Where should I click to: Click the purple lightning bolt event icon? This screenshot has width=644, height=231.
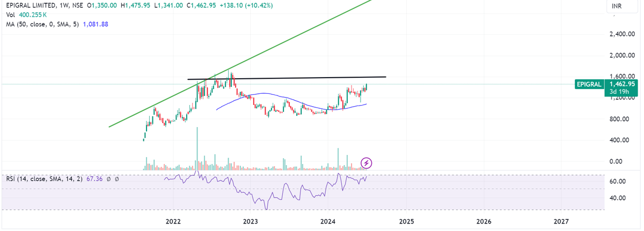(367, 162)
